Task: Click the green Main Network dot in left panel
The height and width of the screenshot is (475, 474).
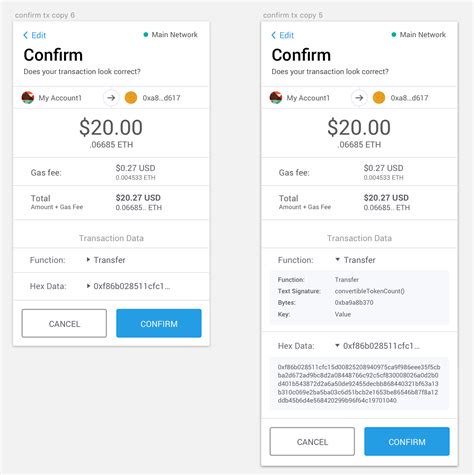Action: point(146,34)
